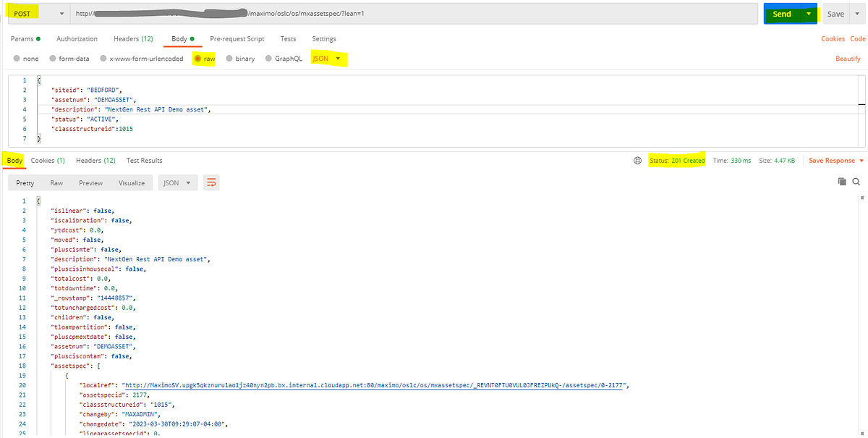Select the Preview response view
The width and height of the screenshot is (868, 438).
90,182
